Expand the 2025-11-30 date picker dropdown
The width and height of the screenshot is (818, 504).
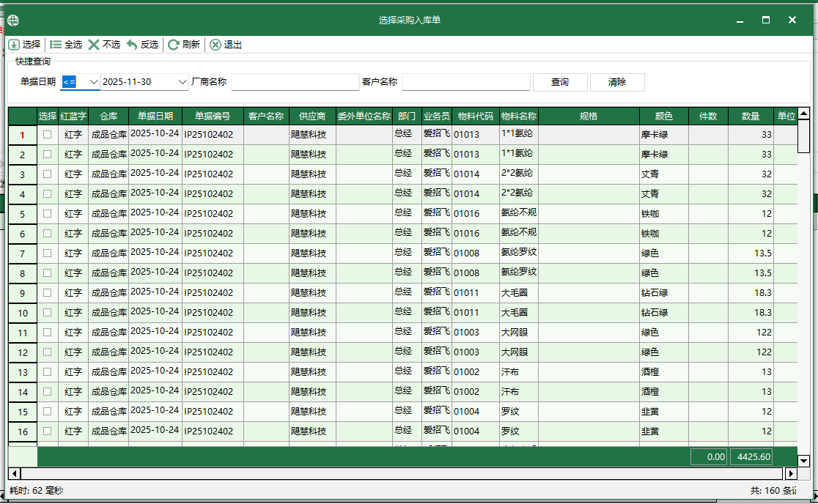point(183,82)
